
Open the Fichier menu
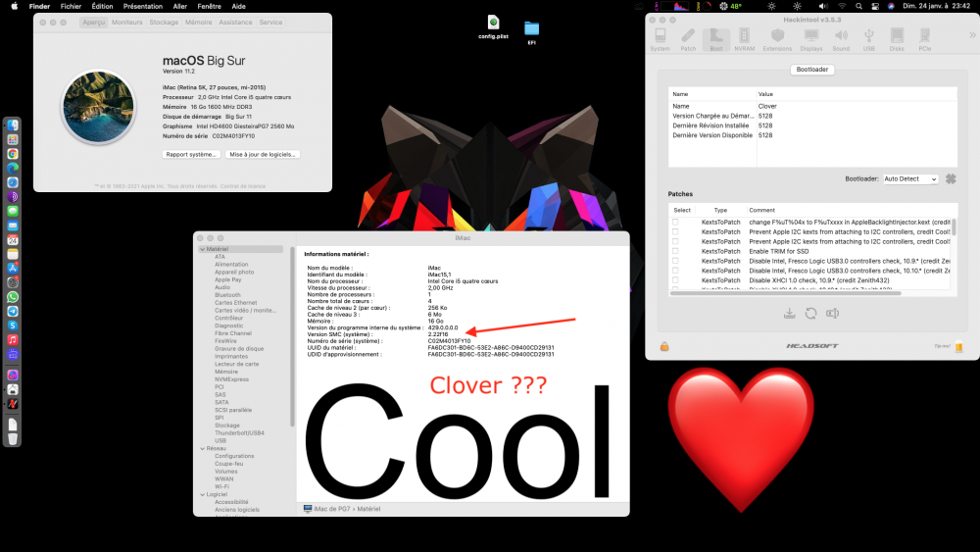point(71,6)
